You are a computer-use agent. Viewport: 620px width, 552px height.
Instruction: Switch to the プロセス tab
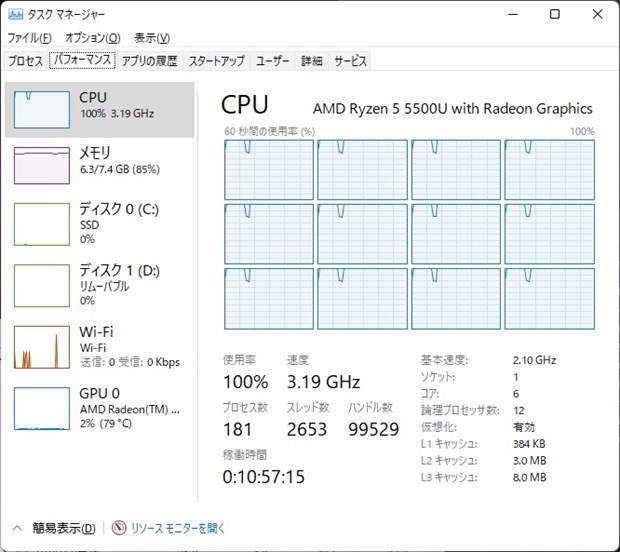26,61
